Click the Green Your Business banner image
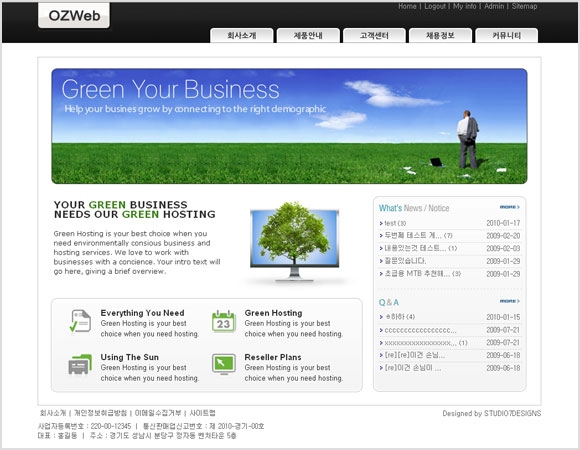This screenshot has width=580, height=450. (x=289, y=126)
